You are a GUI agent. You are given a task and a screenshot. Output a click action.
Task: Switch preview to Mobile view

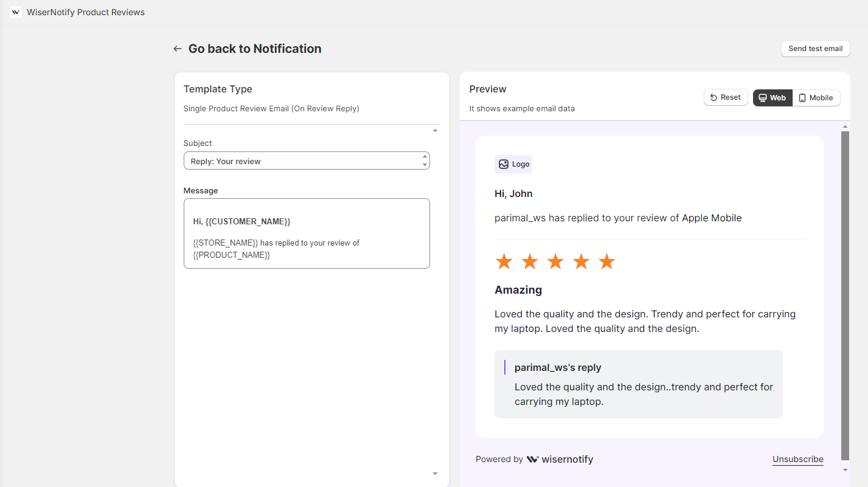point(816,98)
